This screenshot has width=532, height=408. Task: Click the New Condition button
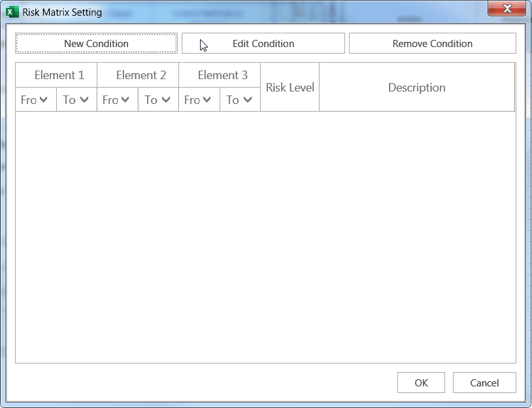(96, 44)
